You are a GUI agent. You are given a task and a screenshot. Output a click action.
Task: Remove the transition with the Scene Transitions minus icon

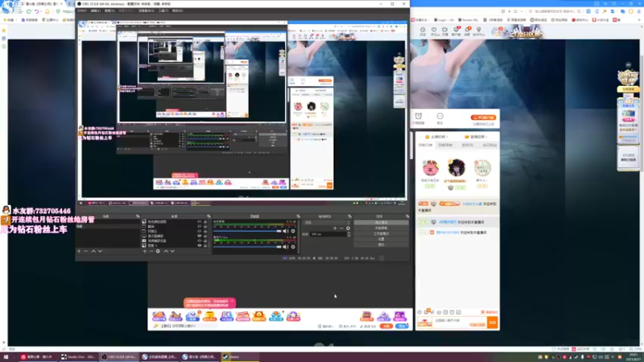[341, 228]
